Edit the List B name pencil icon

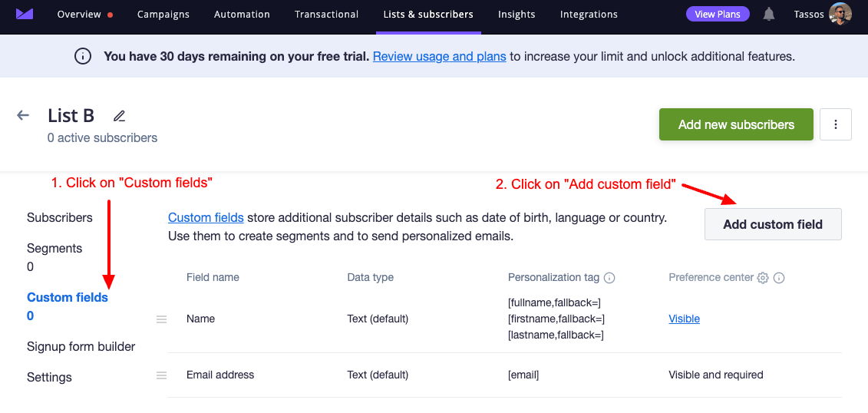(119, 116)
